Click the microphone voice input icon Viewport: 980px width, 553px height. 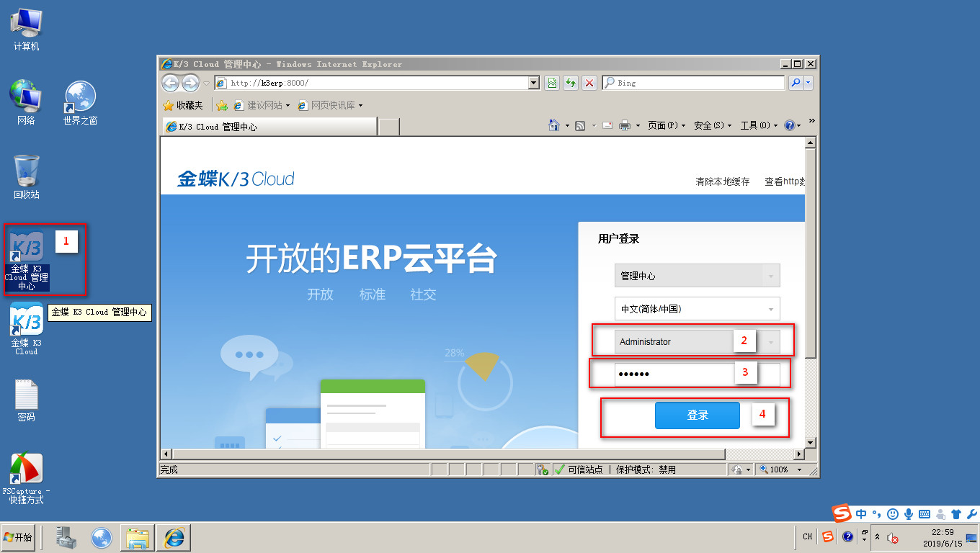point(908,514)
